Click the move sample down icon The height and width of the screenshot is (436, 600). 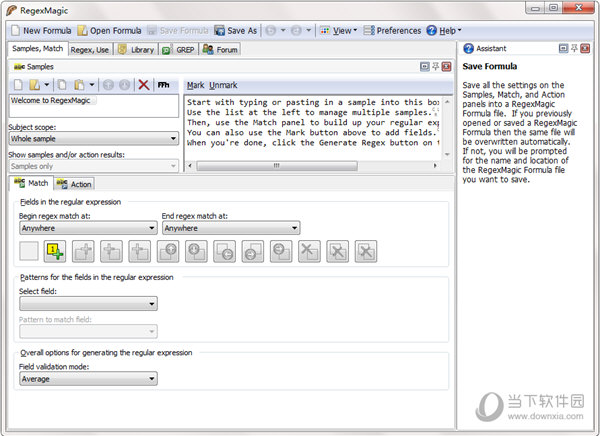point(124,85)
